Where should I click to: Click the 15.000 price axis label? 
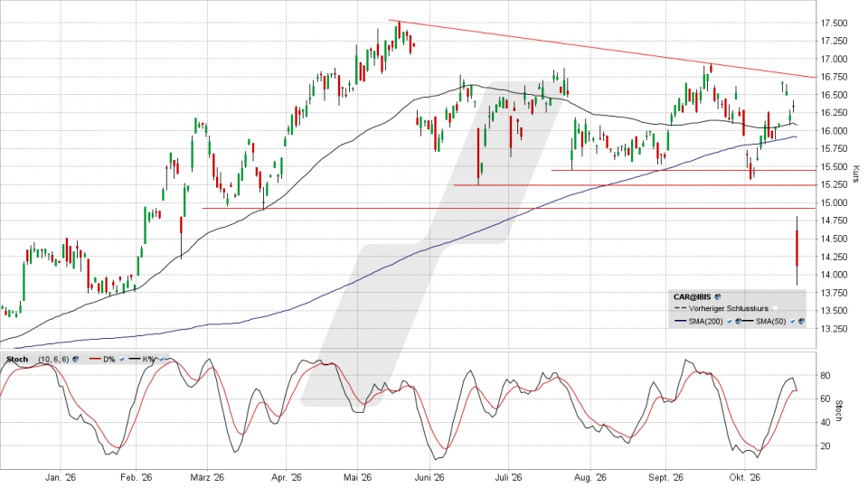click(x=834, y=203)
